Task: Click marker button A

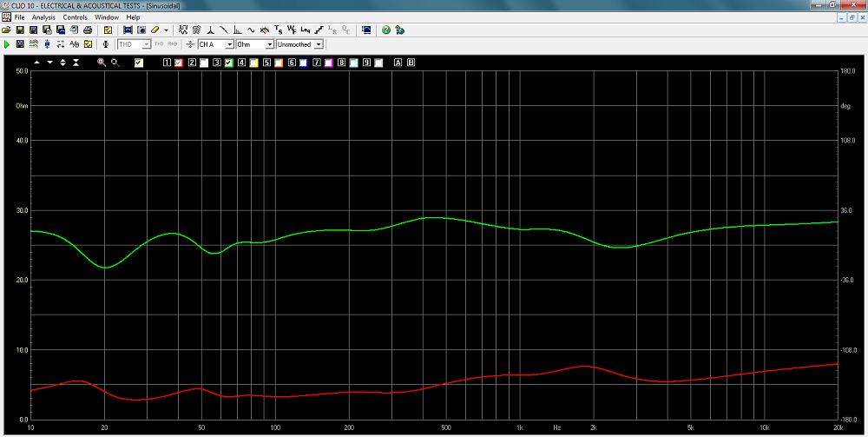Action: tap(398, 63)
